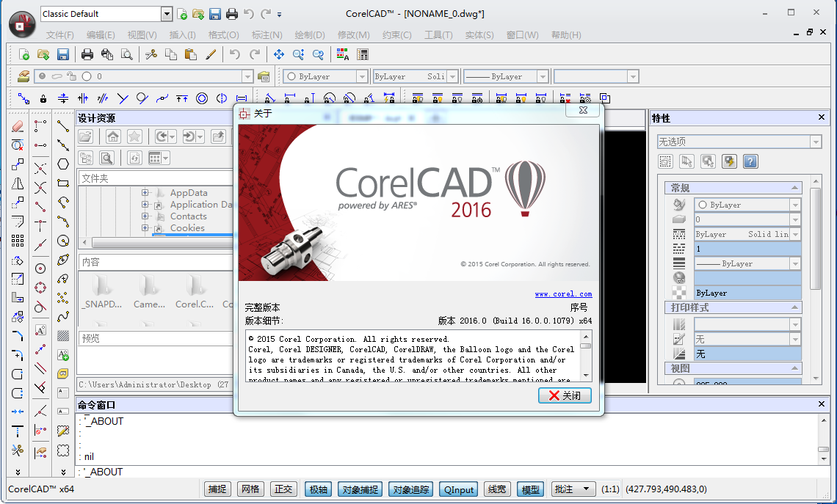Toggle 网格 grid display in status bar

tap(250, 489)
